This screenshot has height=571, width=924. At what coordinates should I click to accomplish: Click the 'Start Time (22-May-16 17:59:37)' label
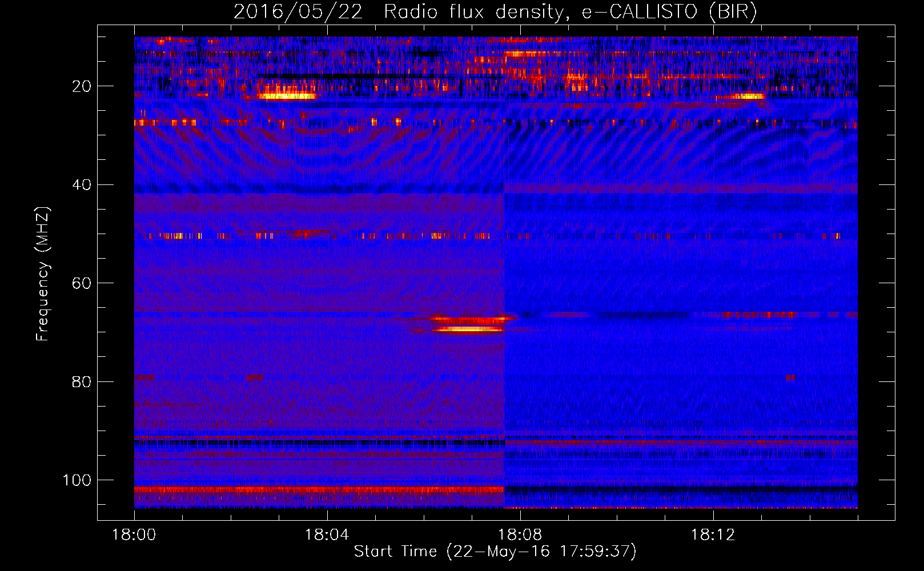click(495, 552)
